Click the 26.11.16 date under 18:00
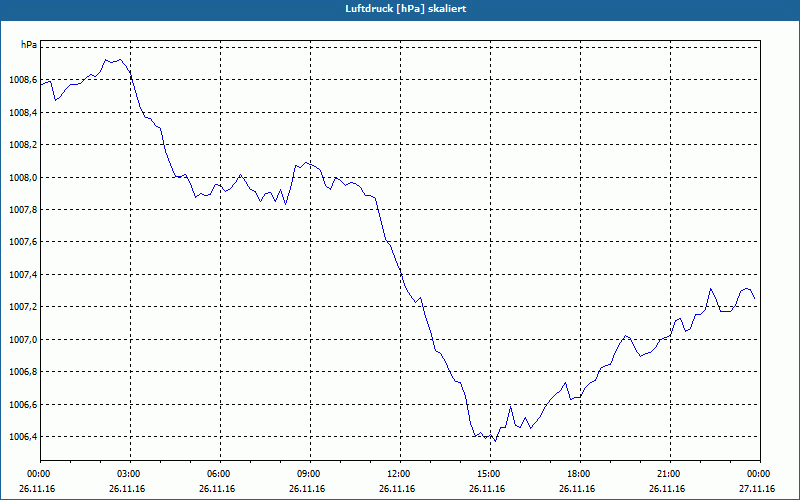 point(577,489)
